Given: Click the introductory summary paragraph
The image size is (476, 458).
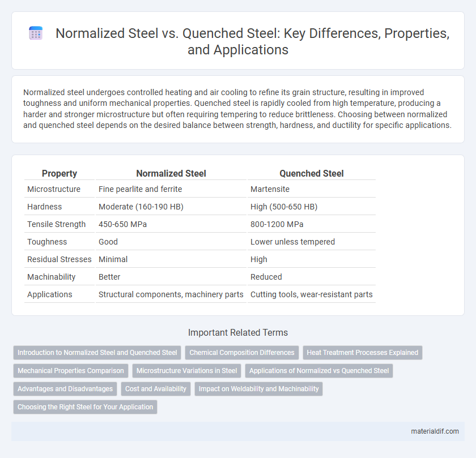Looking at the screenshot, I should point(238,109).
